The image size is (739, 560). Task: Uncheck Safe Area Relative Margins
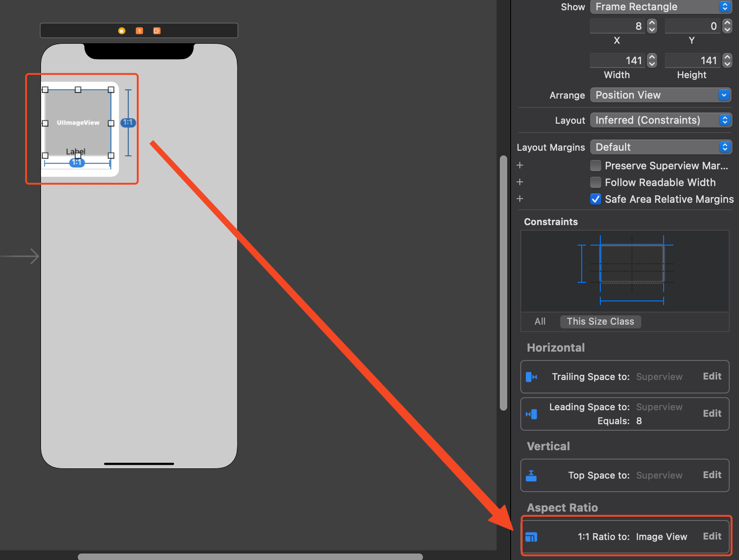595,199
